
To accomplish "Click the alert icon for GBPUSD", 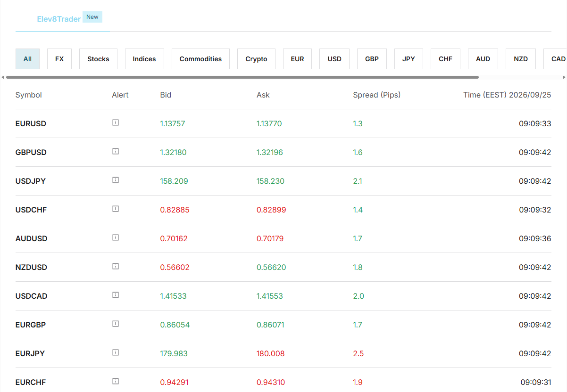I will click(116, 151).
